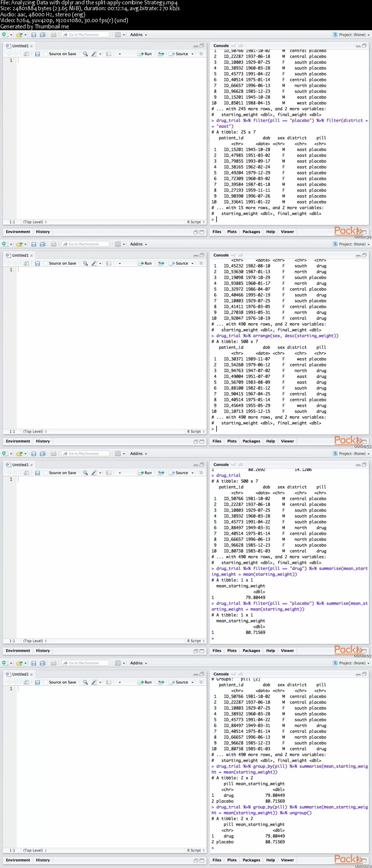Click '# A tibble: 25 x 7' line
372x868 pixels.
[234, 132]
